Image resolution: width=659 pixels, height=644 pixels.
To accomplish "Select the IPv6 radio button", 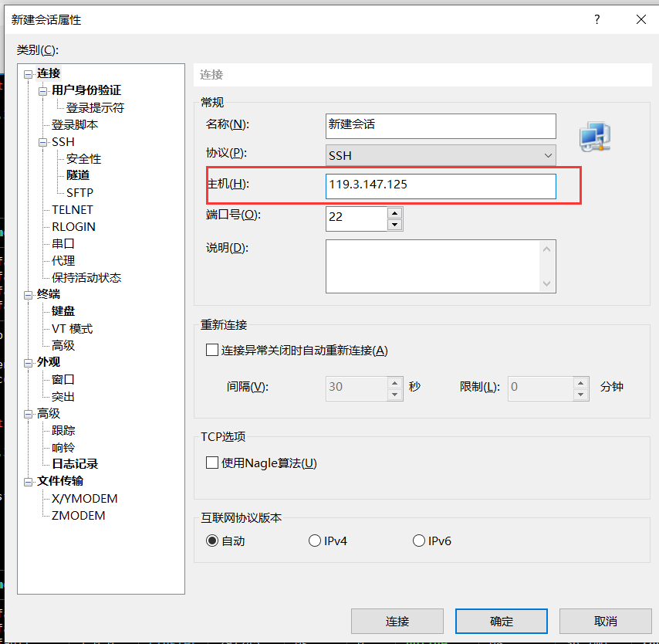I will [x=419, y=541].
